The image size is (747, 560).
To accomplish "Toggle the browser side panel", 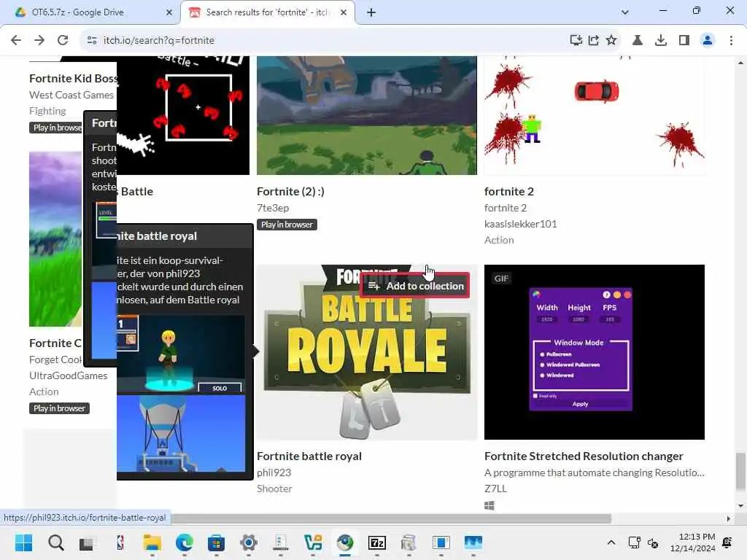I will (684, 41).
